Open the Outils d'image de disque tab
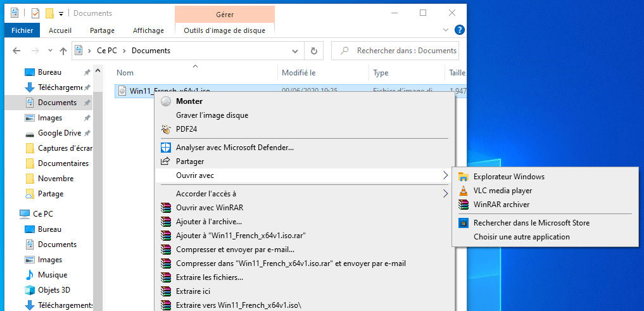This screenshot has height=311, width=644. tap(225, 30)
